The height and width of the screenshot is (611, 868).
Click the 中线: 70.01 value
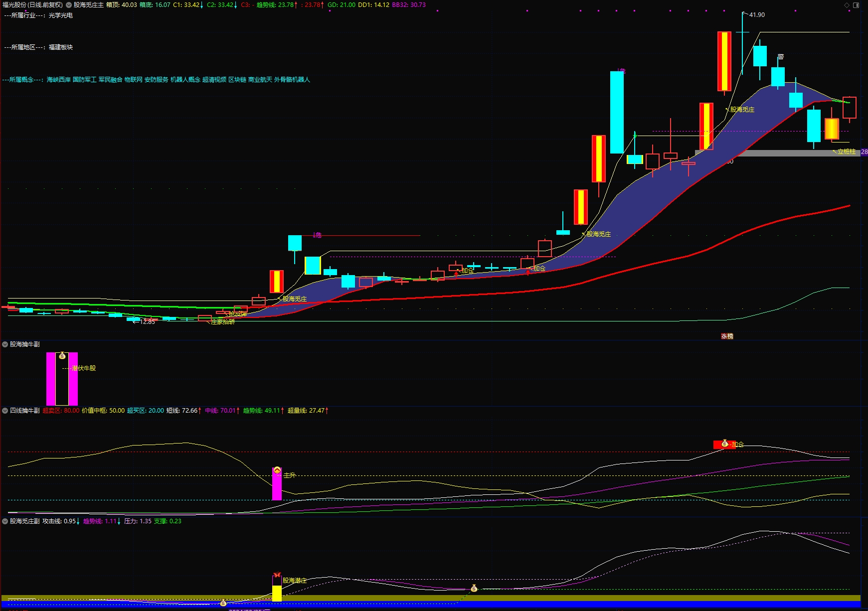pos(222,411)
